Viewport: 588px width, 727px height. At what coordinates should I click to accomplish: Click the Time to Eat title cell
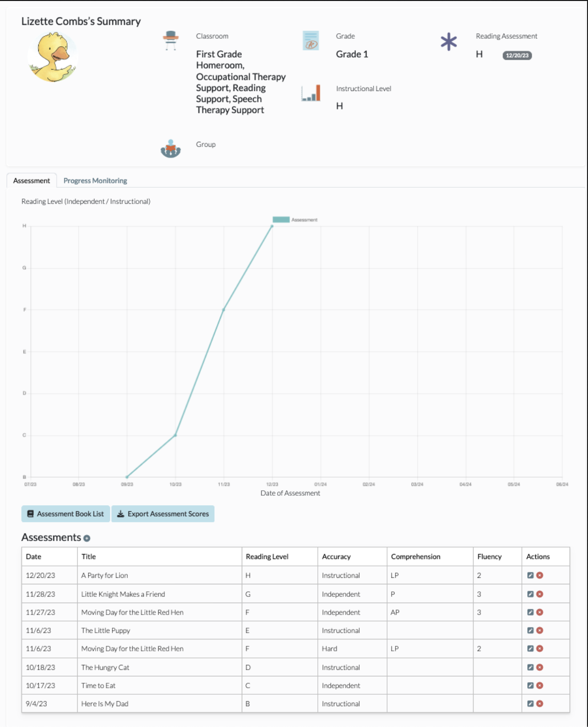click(x=159, y=685)
